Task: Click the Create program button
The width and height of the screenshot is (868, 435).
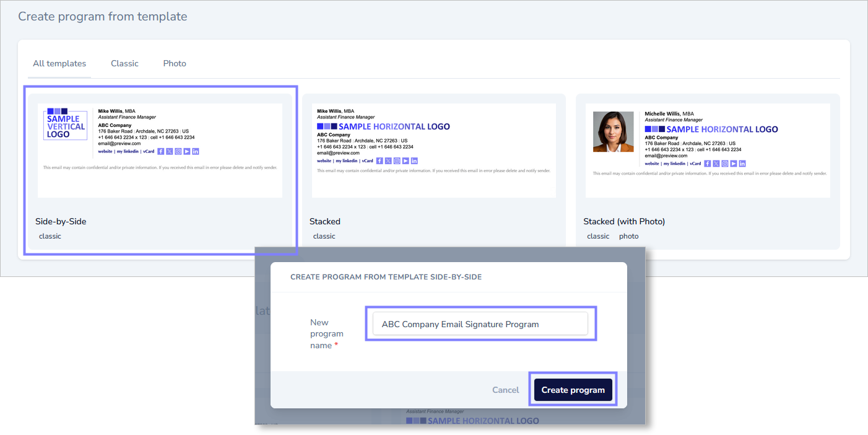Action: click(573, 390)
